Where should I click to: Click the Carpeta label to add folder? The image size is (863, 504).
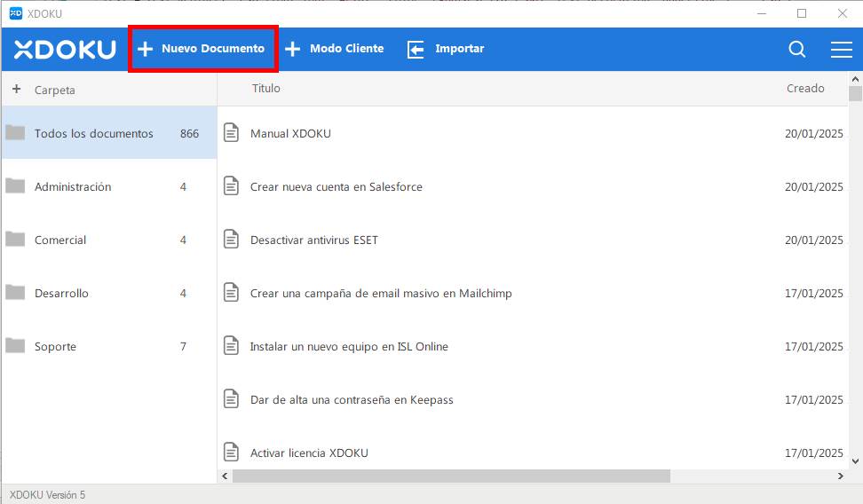pos(54,91)
